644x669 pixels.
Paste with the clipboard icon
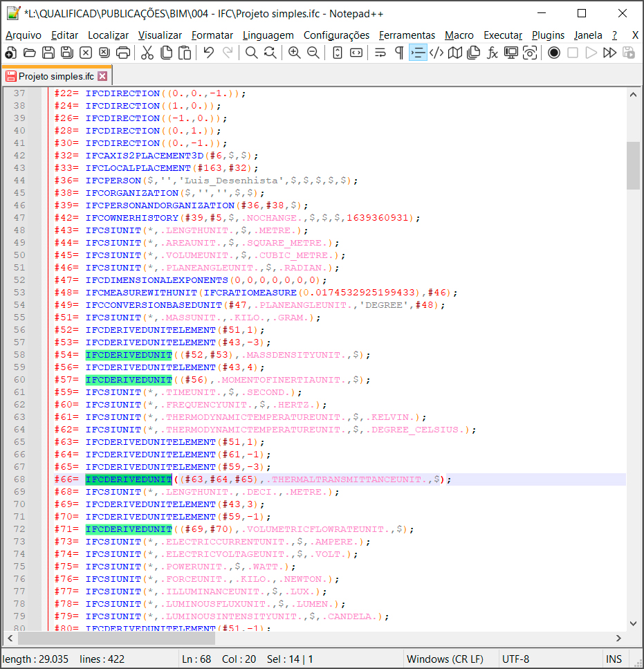185,53
